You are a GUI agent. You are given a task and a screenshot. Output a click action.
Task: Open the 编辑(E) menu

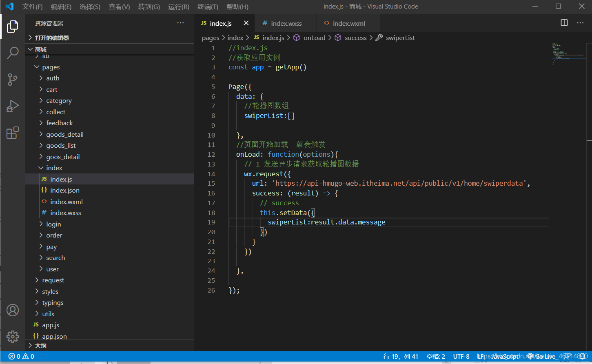pyautogui.click(x=61, y=7)
